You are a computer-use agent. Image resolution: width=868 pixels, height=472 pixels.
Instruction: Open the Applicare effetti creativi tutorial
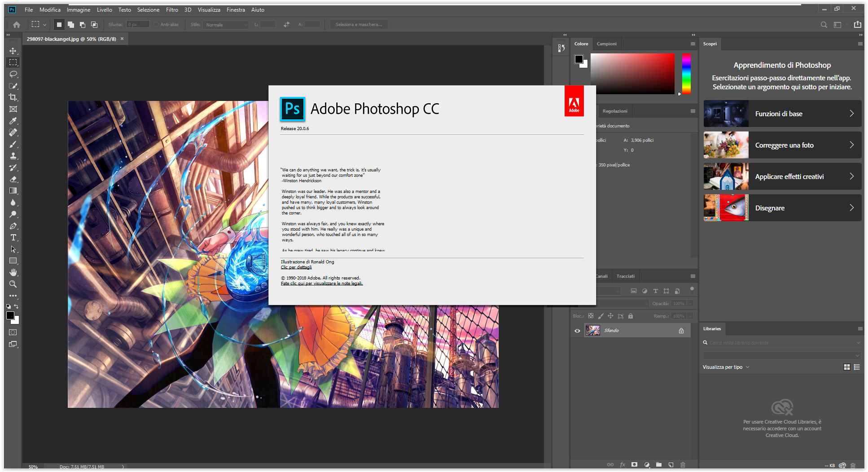[x=782, y=176]
